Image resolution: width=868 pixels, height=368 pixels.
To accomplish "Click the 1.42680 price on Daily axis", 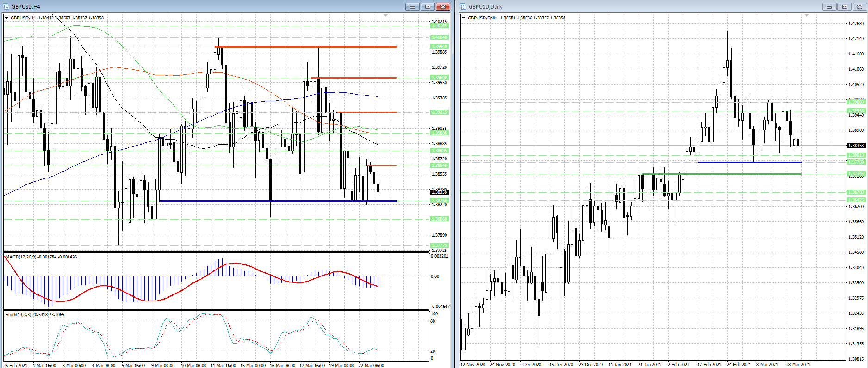I will (856, 24).
